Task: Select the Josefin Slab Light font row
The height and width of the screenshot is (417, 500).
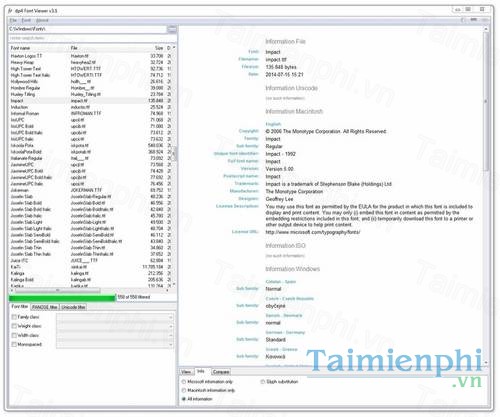Action: point(90,222)
